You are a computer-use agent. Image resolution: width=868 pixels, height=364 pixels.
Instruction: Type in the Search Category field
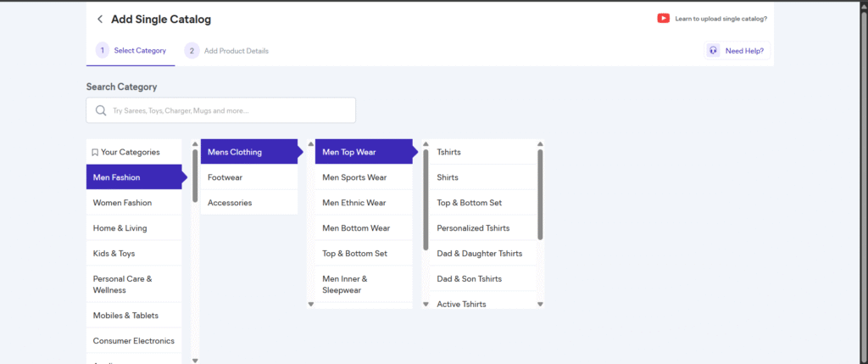pos(229,110)
